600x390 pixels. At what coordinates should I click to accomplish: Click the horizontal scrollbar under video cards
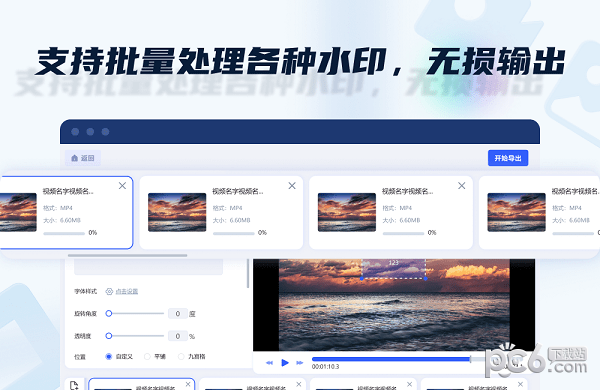pos(127,255)
